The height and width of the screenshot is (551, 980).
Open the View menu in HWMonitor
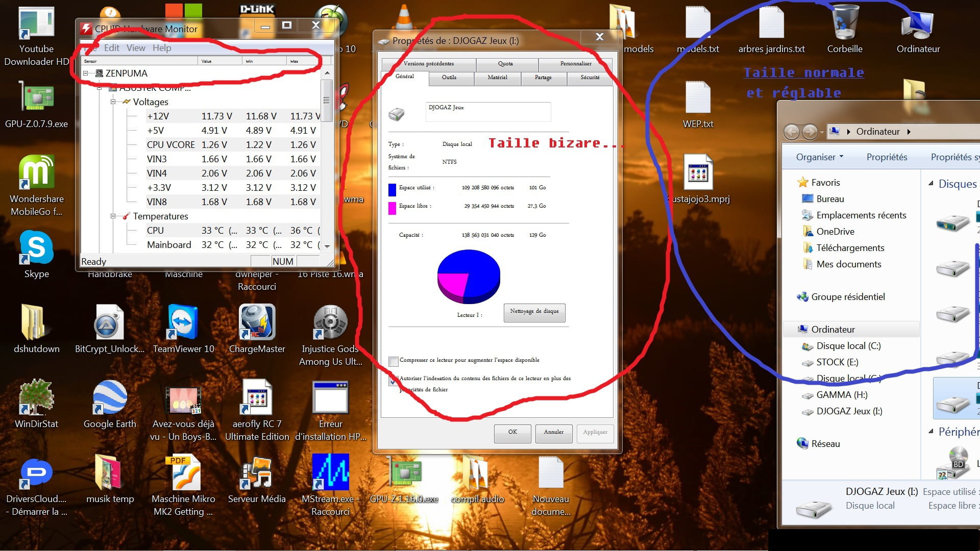(136, 48)
